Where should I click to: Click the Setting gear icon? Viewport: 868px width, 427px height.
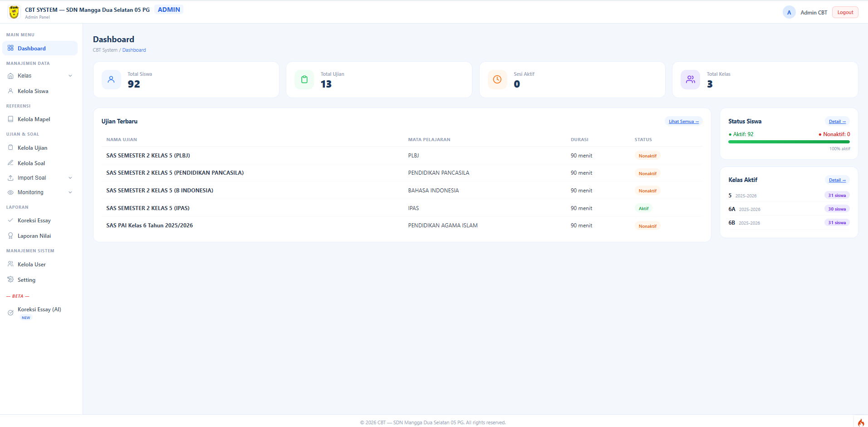tap(10, 280)
